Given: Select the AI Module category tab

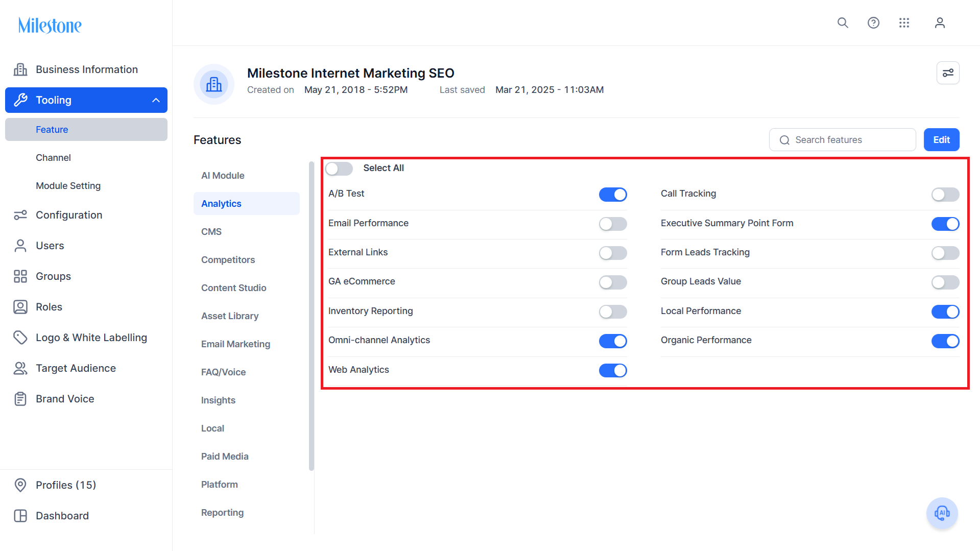Looking at the screenshot, I should [x=247, y=176].
